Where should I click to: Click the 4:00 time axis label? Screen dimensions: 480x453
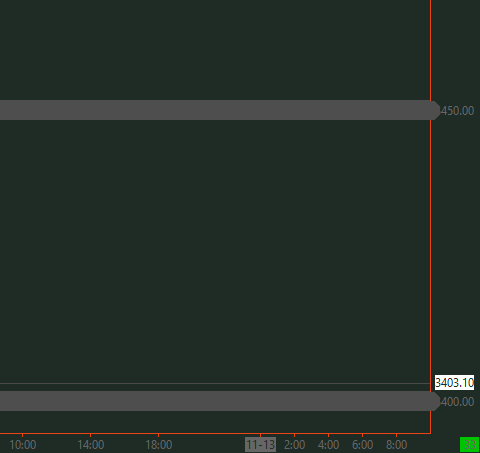click(x=328, y=445)
